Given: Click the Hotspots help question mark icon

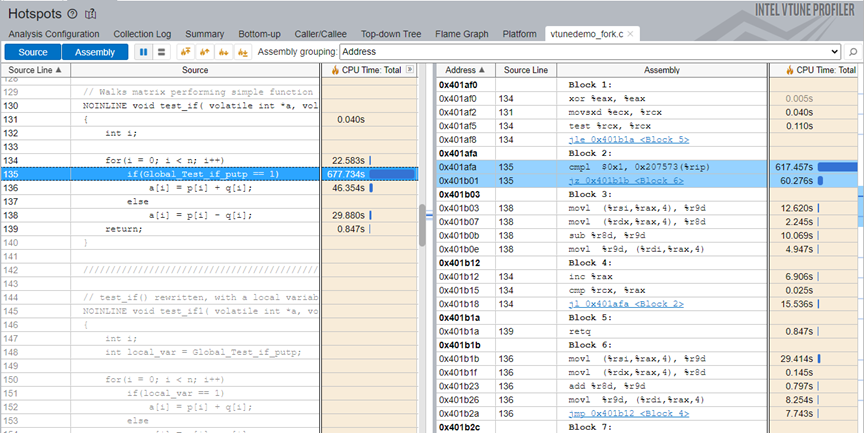Looking at the screenshot, I should [x=71, y=14].
